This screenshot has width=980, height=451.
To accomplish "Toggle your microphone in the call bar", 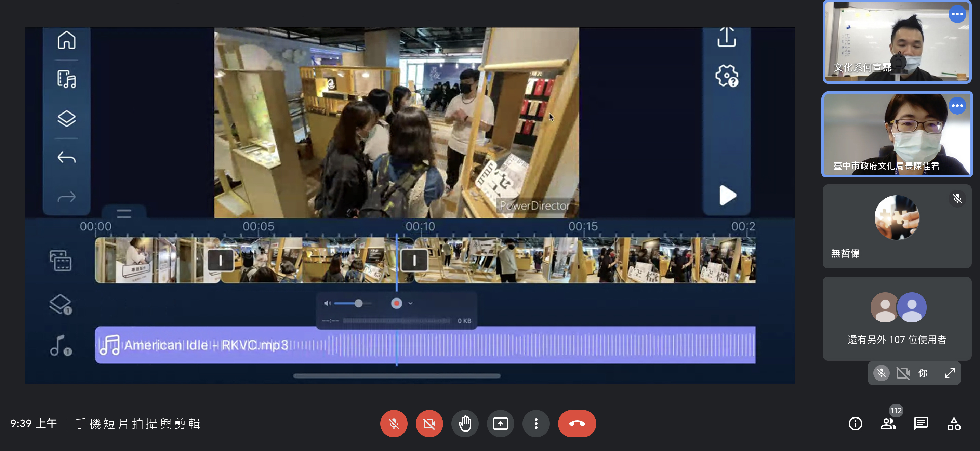I will click(x=393, y=423).
